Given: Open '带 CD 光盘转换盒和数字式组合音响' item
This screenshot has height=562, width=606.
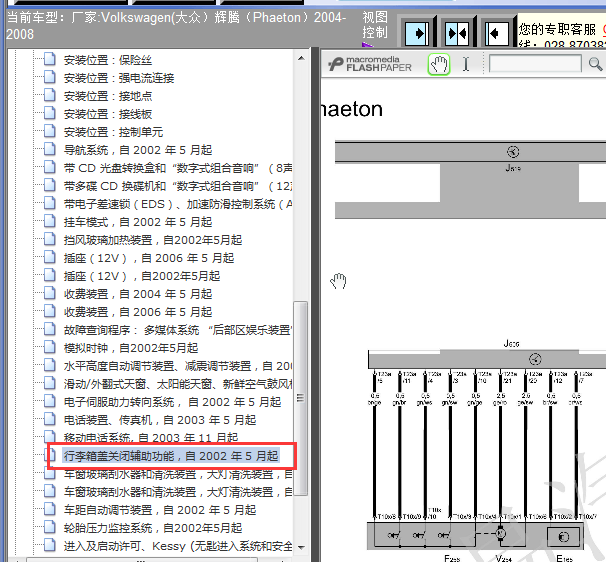Looking at the screenshot, I should coord(178,168).
